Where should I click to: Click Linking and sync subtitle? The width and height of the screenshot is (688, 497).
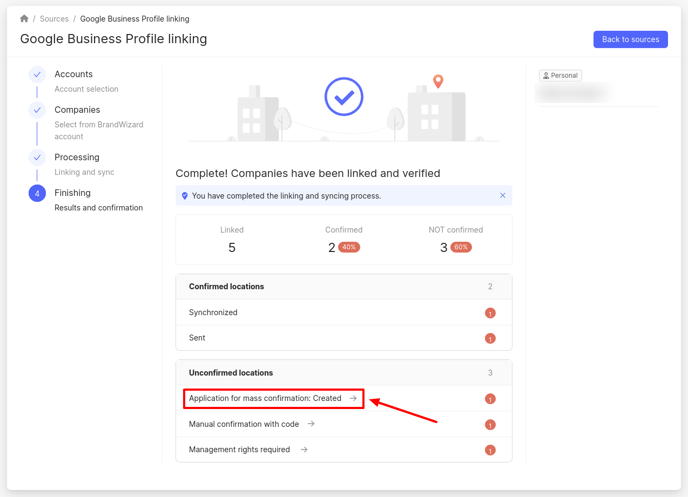tap(84, 172)
